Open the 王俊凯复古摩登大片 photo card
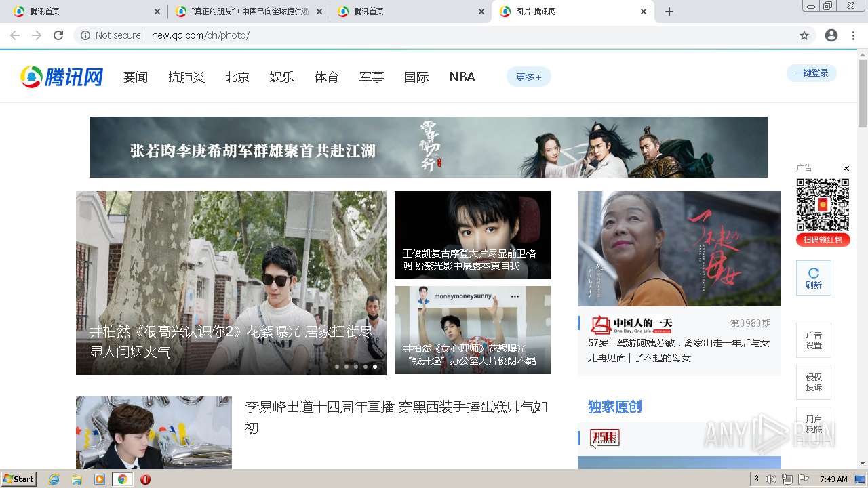The height and width of the screenshot is (488, 868). tap(473, 235)
